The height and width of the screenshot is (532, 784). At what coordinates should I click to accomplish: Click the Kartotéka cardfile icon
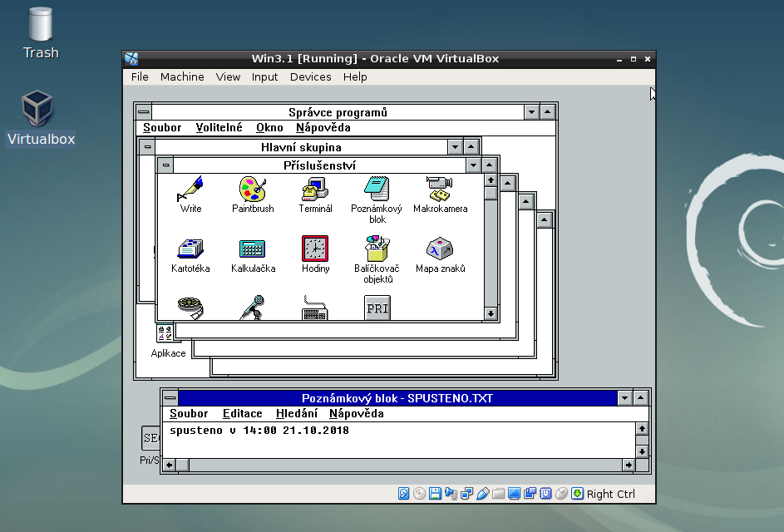[190, 249]
